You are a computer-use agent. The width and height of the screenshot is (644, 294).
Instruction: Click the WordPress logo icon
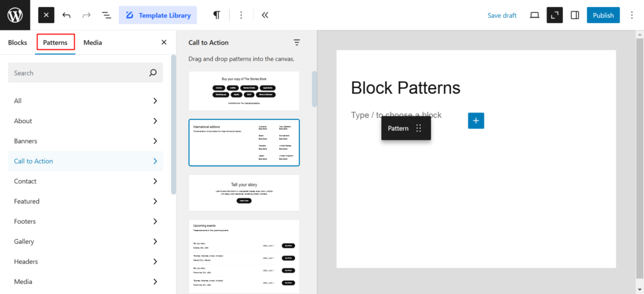tap(15, 15)
